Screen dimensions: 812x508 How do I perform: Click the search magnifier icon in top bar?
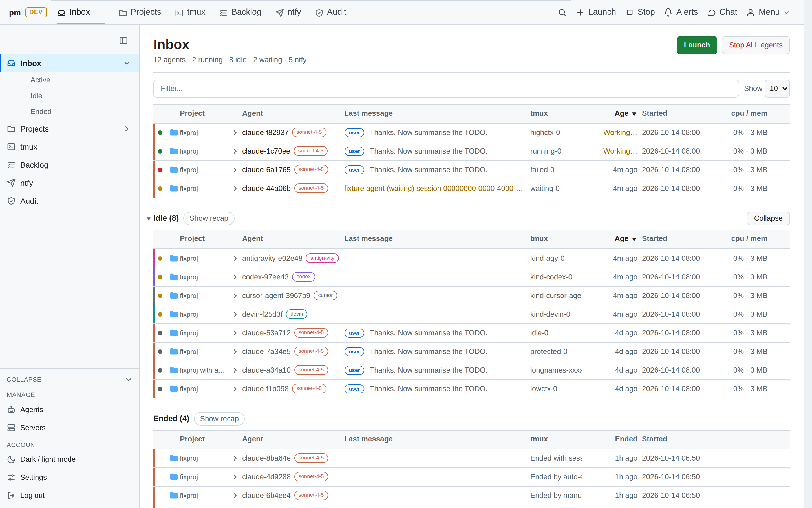click(562, 12)
